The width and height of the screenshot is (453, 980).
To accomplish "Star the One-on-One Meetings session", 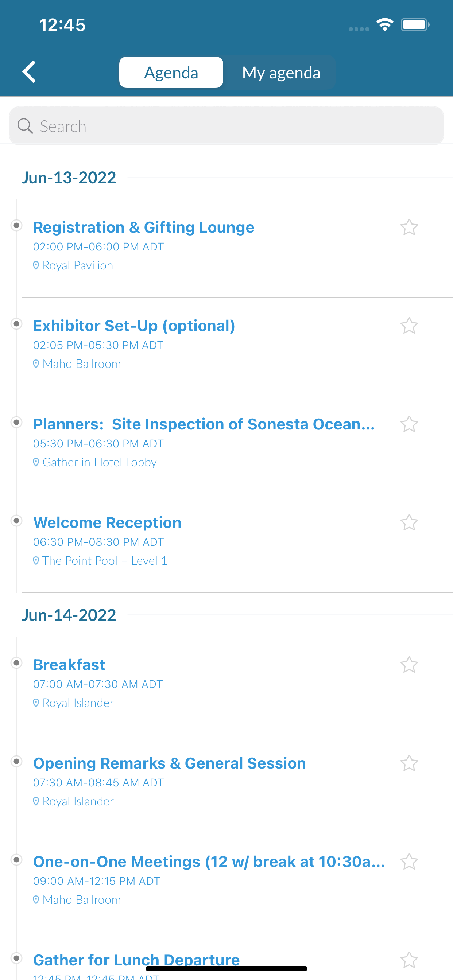I will (409, 861).
